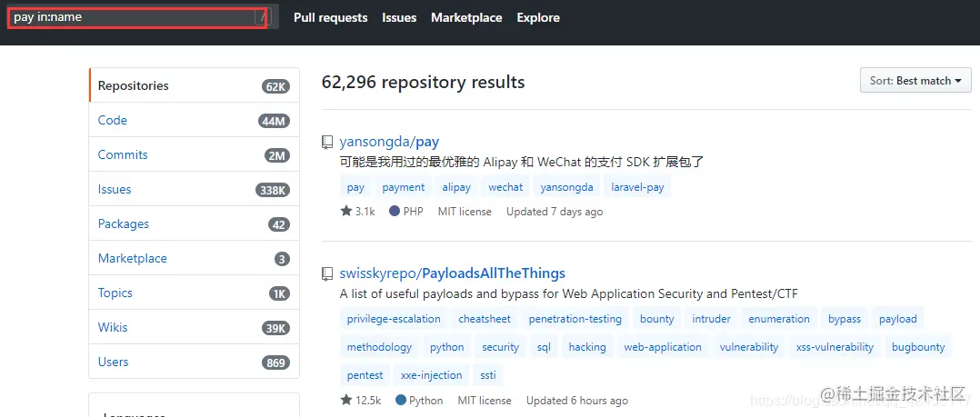Open the yansongda/pay repository link

(389, 142)
